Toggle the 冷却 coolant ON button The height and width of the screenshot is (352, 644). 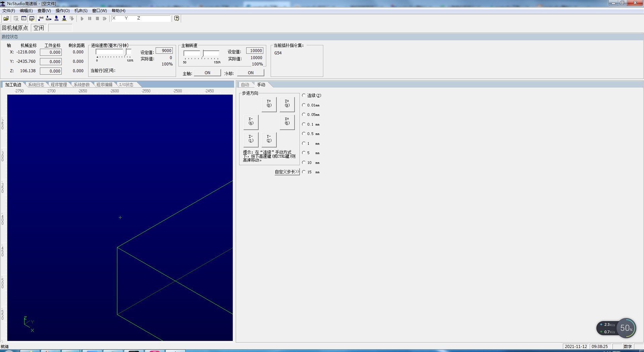point(251,73)
